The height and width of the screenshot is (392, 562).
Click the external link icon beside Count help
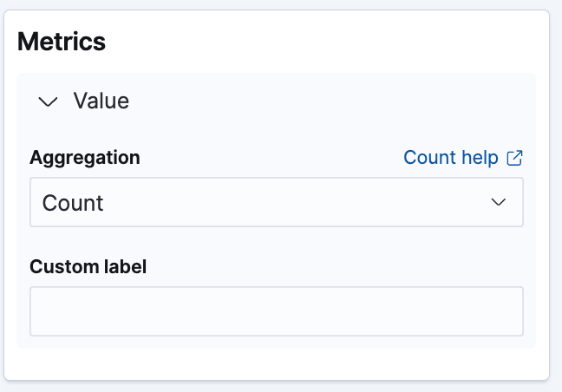click(514, 158)
